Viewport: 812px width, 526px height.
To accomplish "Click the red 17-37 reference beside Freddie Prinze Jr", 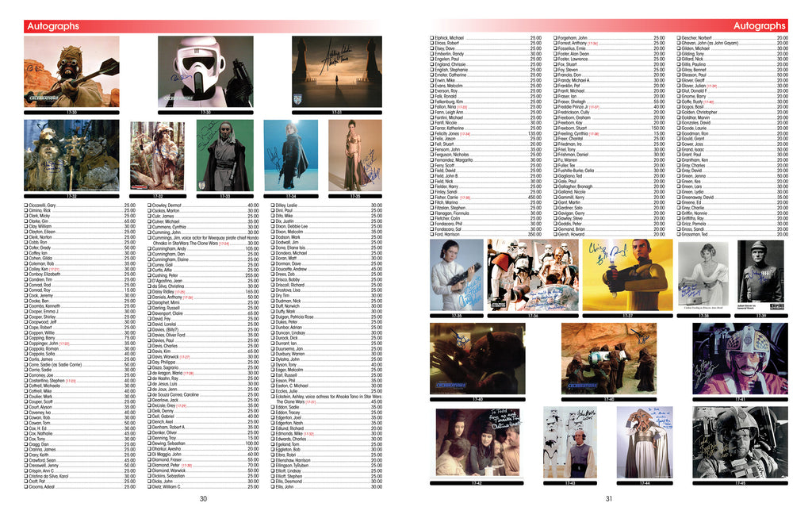I will coord(593,106).
